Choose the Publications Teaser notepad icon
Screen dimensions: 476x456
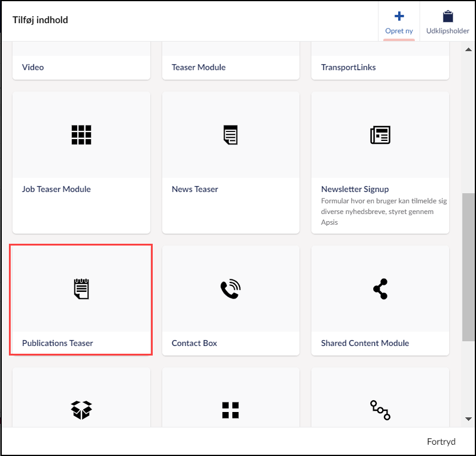pyautogui.click(x=81, y=289)
